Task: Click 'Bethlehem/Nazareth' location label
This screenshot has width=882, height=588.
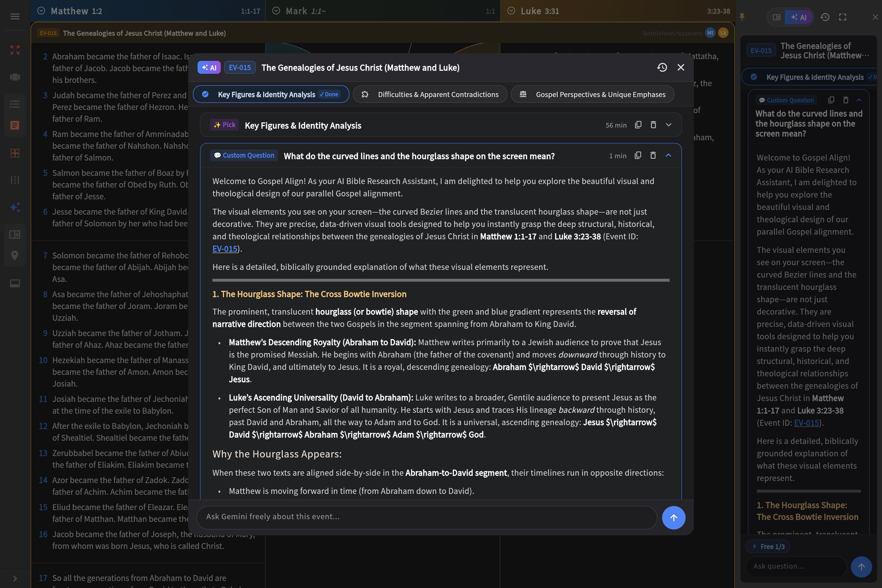Action: click(x=672, y=34)
